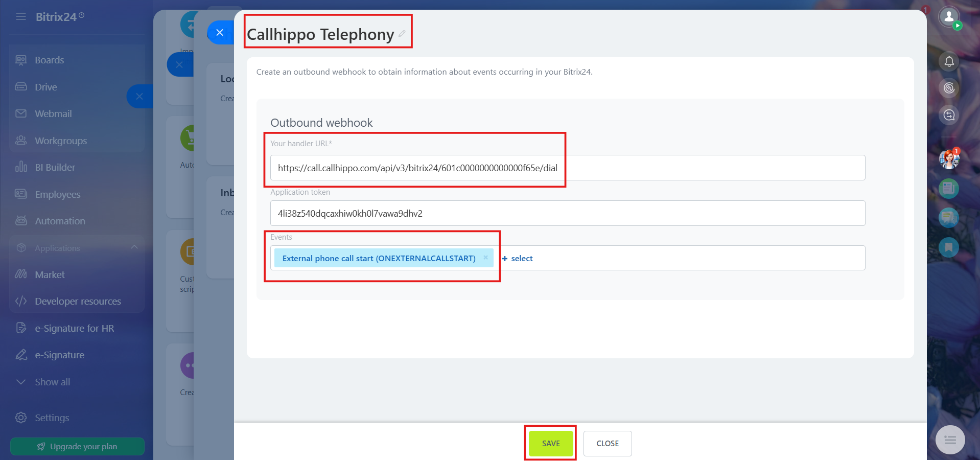Click the CLOSE button
Screen dimensions: 980x461
(x=608, y=444)
